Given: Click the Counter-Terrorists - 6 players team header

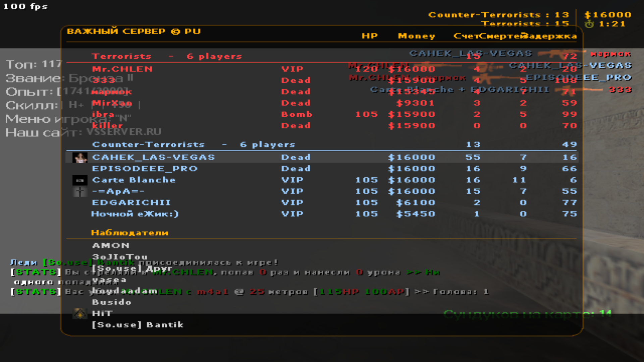Looking at the screenshot, I should click(x=194, y=144).
